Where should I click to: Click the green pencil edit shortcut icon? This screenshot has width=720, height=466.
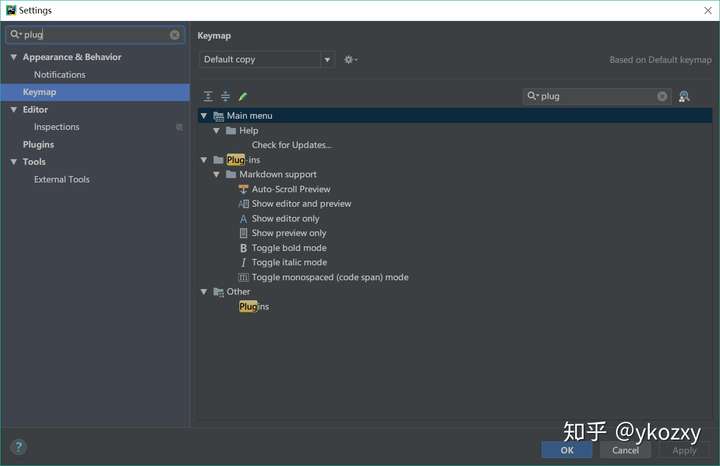point(243,96)
